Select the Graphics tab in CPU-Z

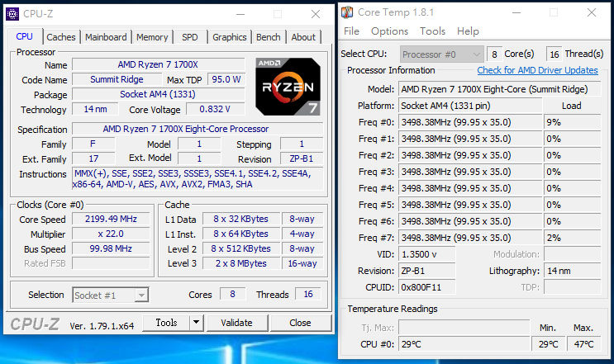pos(230,37)
